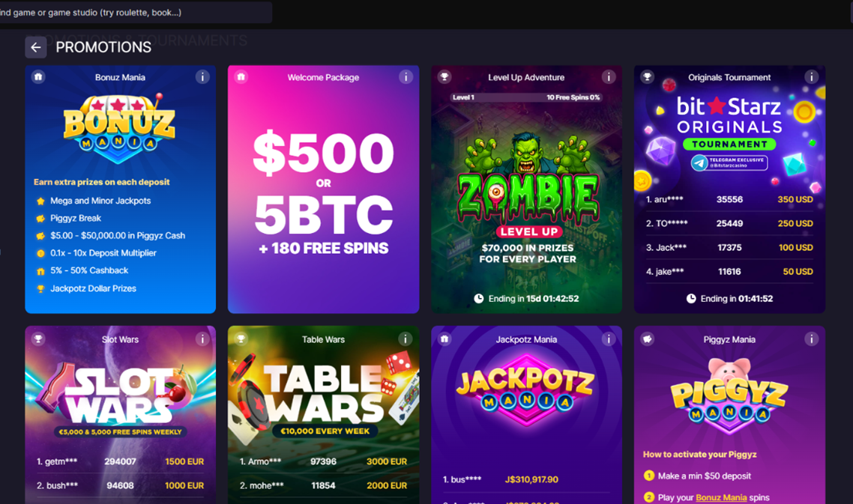Show info for Level Up Adventure
Viewport: 853px width, 504px height.
608,77
